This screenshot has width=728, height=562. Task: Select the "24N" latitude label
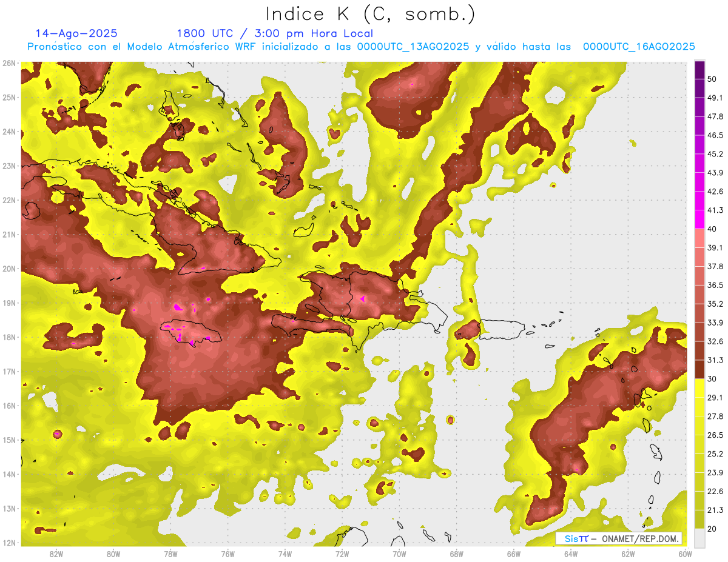[9, 132]
